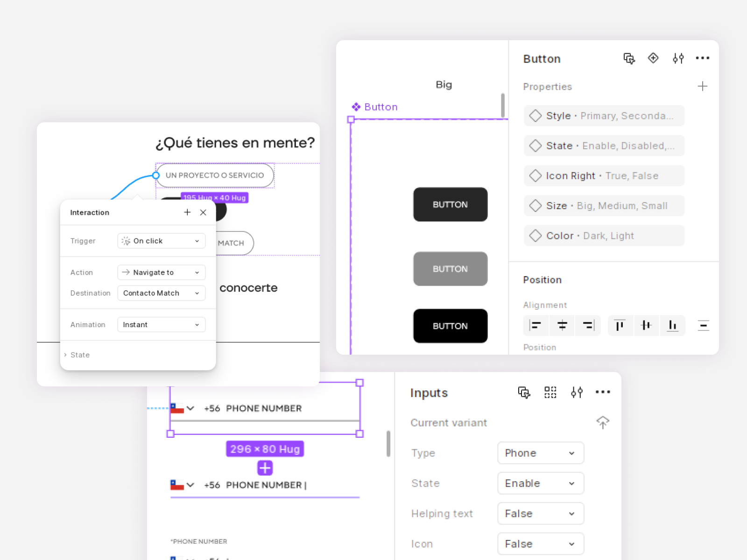Select align horizontal centers icon

562,325
